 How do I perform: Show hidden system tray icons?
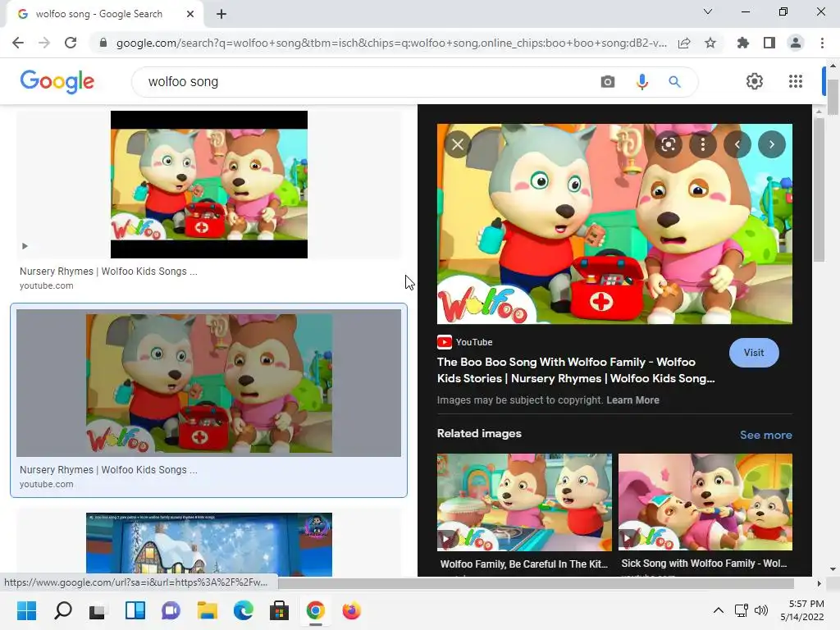719,610
